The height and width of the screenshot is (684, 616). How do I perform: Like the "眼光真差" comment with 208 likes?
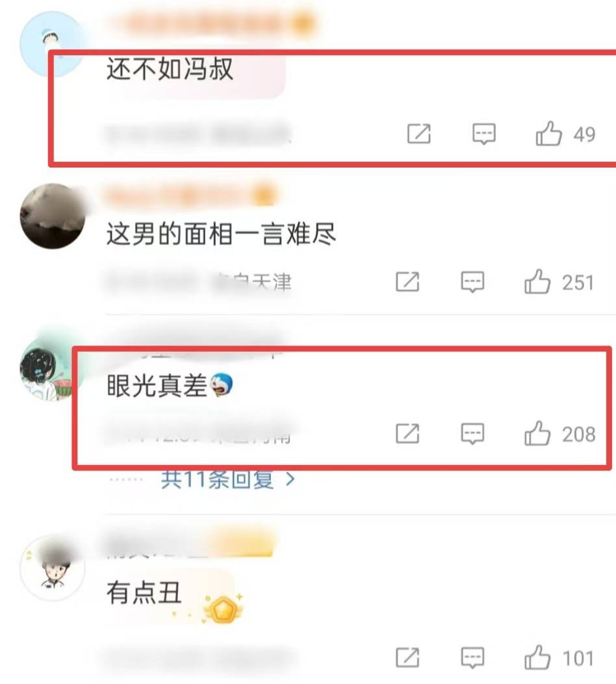point(537,433)
